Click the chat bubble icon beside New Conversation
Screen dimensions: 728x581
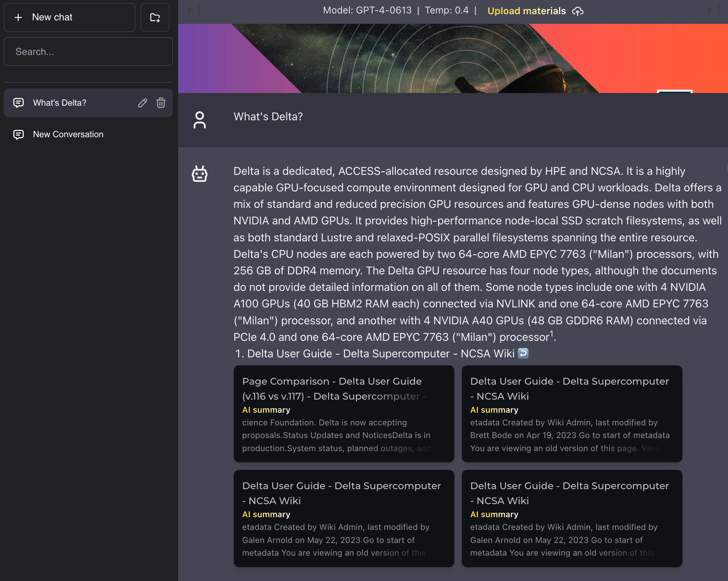[x=18, y=134]
